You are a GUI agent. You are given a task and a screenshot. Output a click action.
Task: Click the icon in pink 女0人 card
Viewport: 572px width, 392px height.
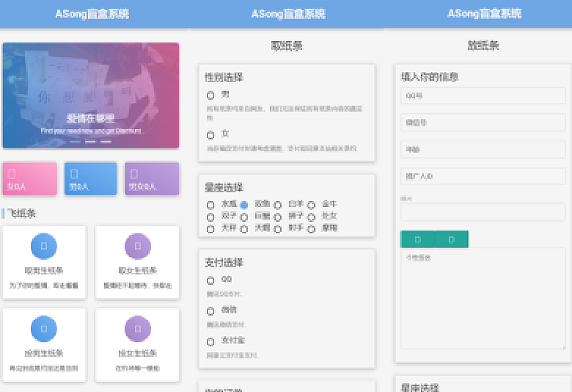click(x=12, y=174)
